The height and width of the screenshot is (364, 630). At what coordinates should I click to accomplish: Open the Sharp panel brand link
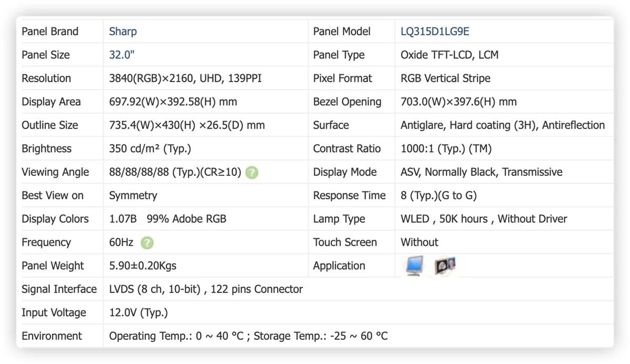[x=123, y=31]
